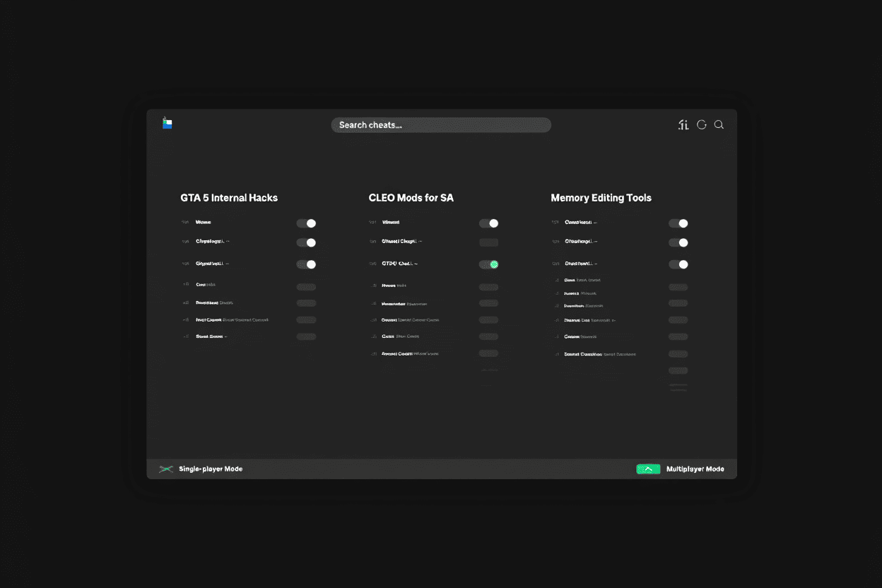Toggle the first switch under GTA 5 Internal Hacks
The image size is (882, 588).
[x=306, y=223]
